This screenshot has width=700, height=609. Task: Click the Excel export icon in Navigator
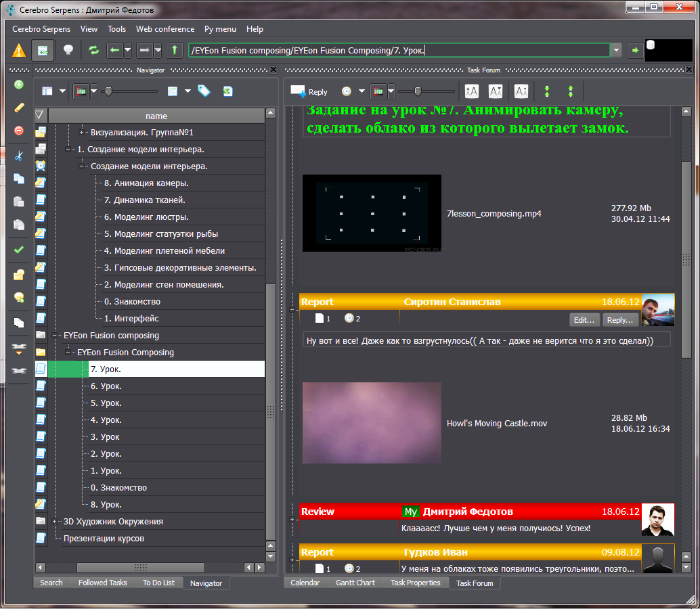point(228,91)
